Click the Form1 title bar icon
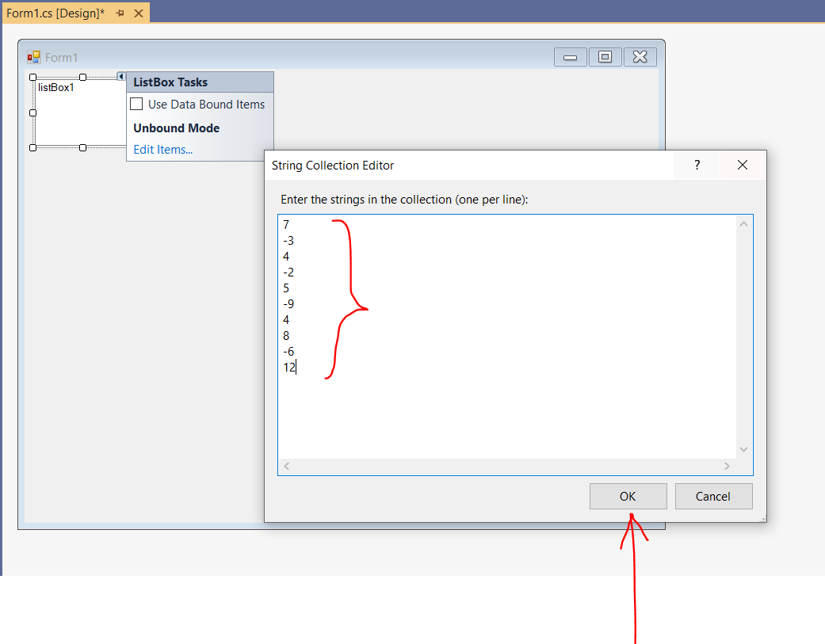Screen dimensions: 825x644 click(33, 57)
